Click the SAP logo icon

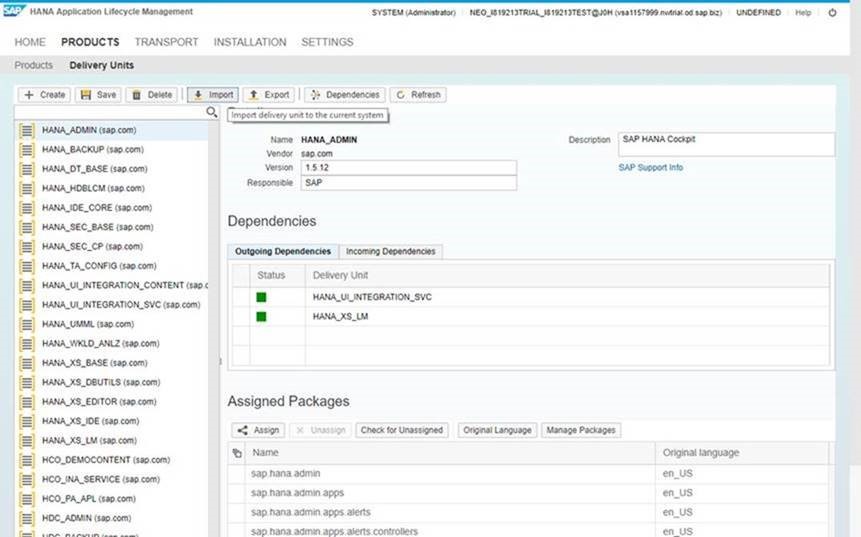pos(13,10)
